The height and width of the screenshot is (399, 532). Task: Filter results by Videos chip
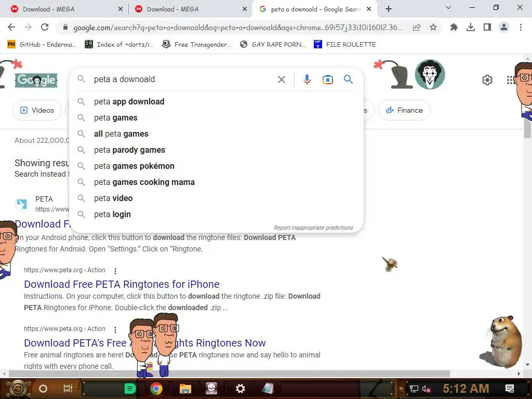click(37, 110)
